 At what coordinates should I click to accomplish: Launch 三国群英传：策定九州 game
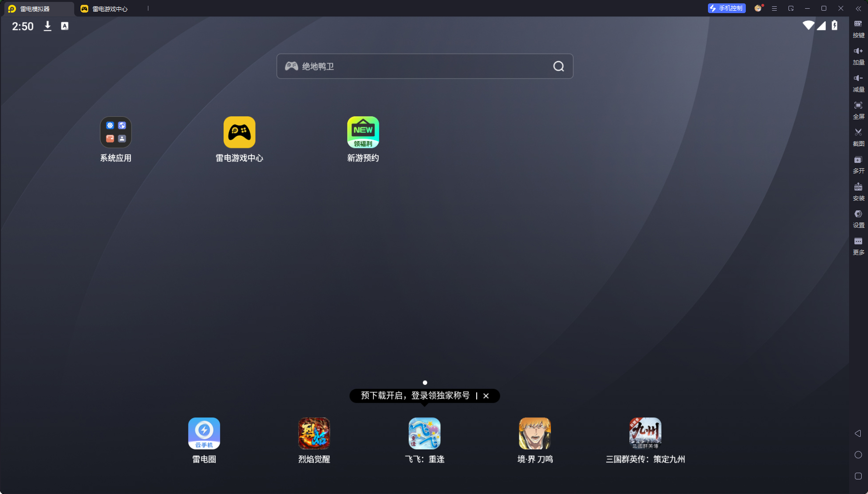coord(645,433)
